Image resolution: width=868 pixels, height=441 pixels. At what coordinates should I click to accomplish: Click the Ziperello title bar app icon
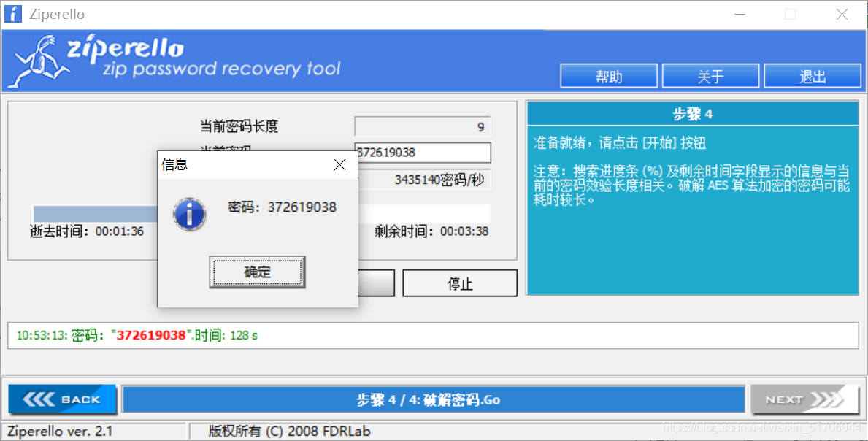click(x=12, y=14)
